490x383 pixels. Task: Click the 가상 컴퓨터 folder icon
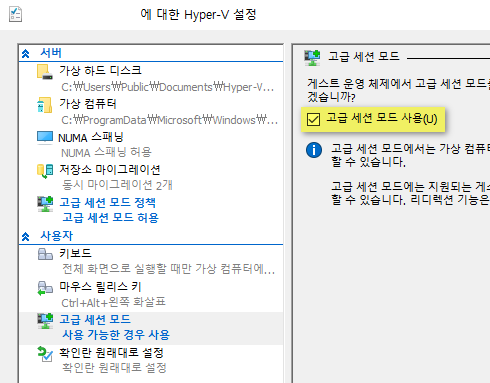(x=45, y=105)
